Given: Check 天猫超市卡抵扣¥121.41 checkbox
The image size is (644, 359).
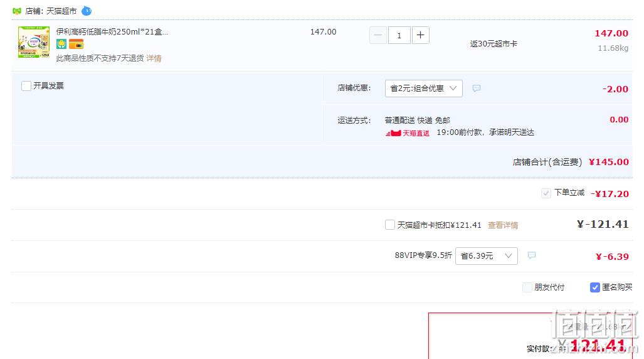Looking at the screenshot, I should point(390,225).
